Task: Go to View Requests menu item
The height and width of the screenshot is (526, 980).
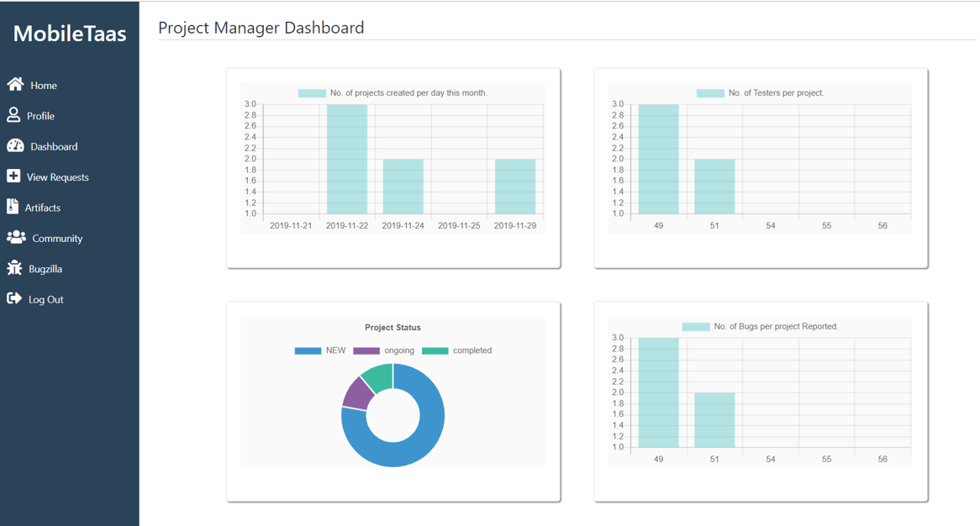Action: 48,176
